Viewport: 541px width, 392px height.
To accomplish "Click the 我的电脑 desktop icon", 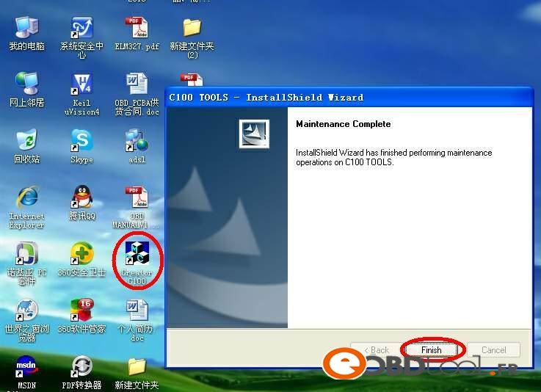I will (26, 28).
